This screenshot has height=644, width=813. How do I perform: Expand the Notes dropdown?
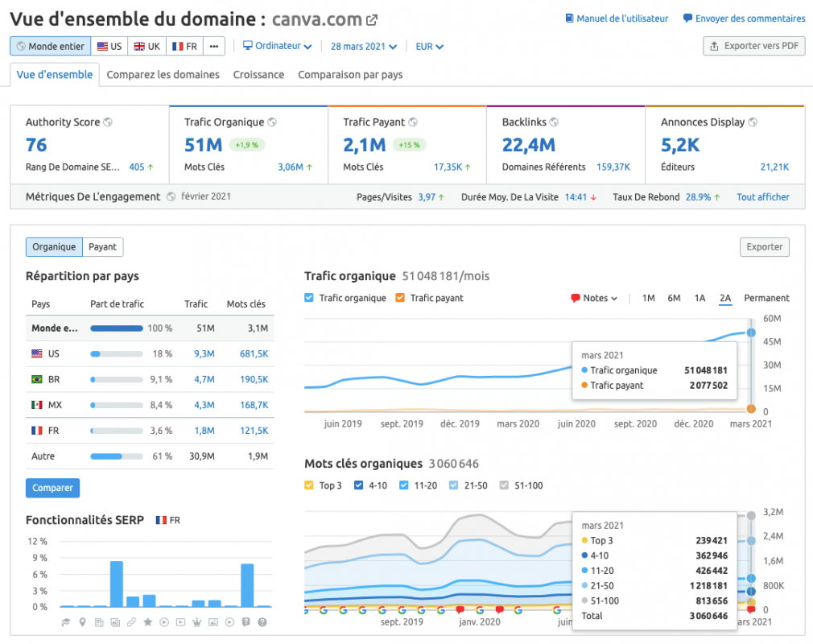594,298
